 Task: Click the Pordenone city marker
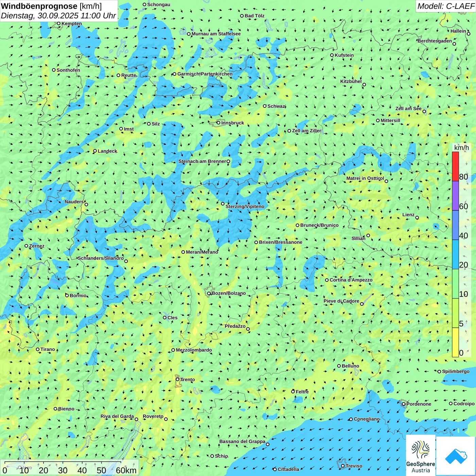(404, 404)
